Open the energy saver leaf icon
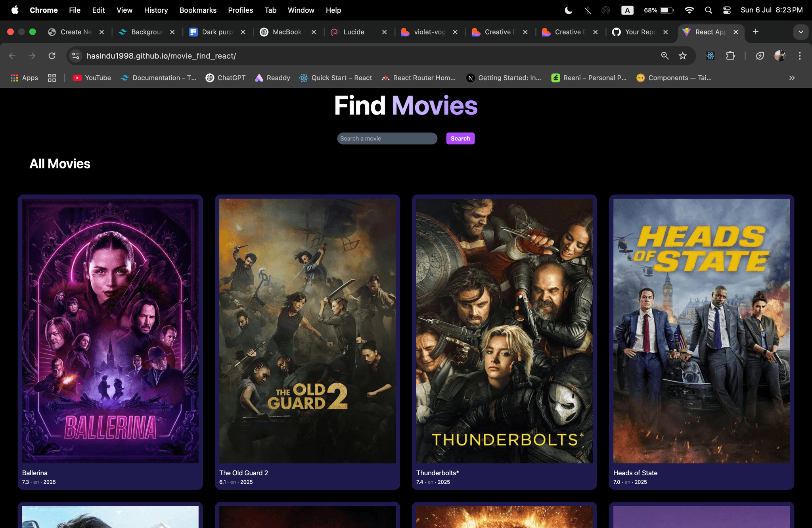812x528 pixels. pos(760,56)
